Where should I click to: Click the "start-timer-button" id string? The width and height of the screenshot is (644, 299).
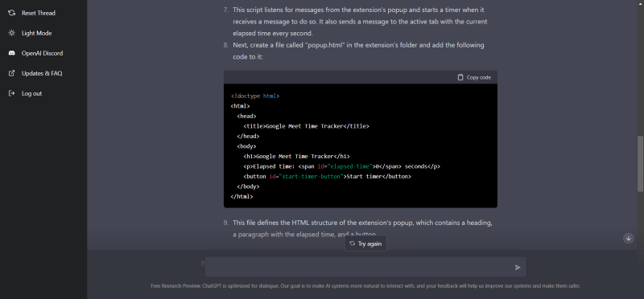point(311,176)
